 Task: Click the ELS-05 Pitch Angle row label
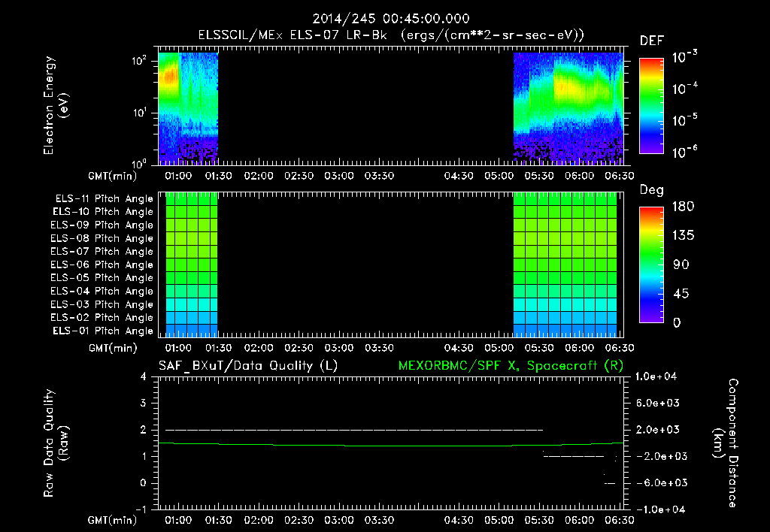click(102, 278)
